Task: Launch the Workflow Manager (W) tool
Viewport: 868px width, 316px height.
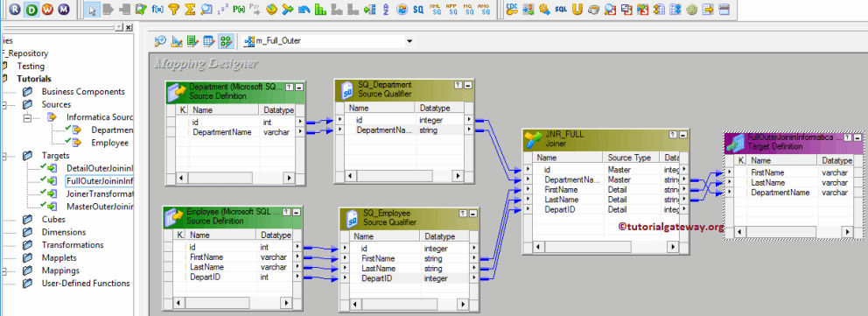Action: (x=47, y=10)
